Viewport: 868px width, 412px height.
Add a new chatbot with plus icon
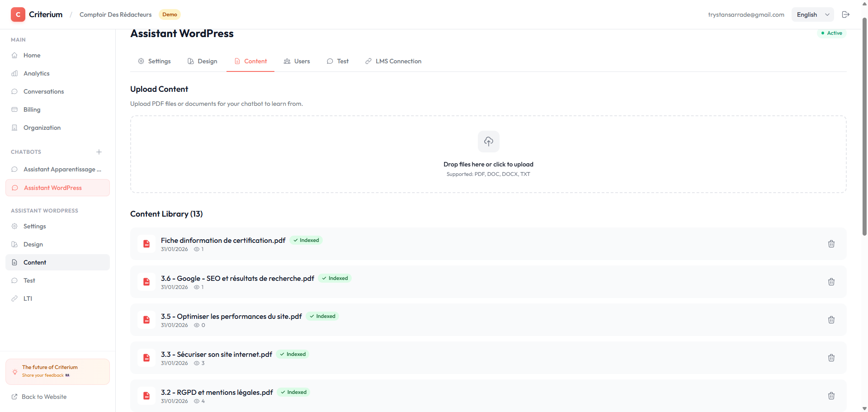[x=99, y=152]
